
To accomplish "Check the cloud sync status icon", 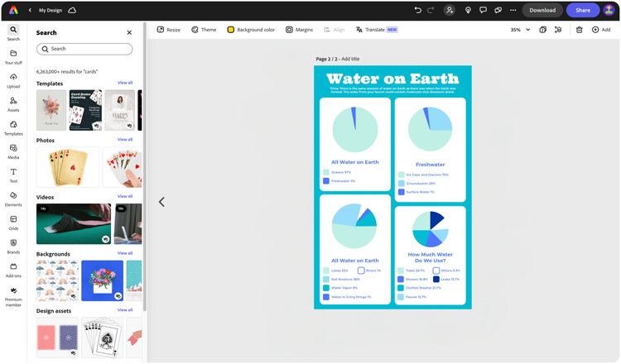I will [x=72, y=10].
